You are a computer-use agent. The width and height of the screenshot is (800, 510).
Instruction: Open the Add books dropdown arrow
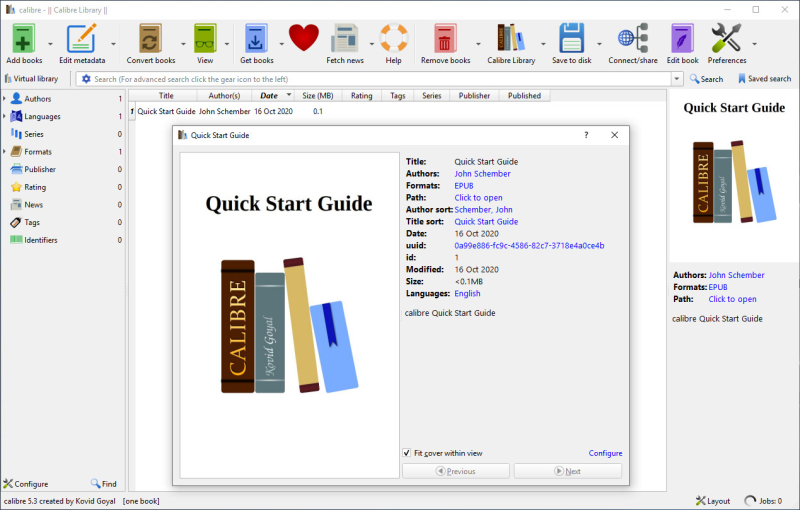pos(50,44)
